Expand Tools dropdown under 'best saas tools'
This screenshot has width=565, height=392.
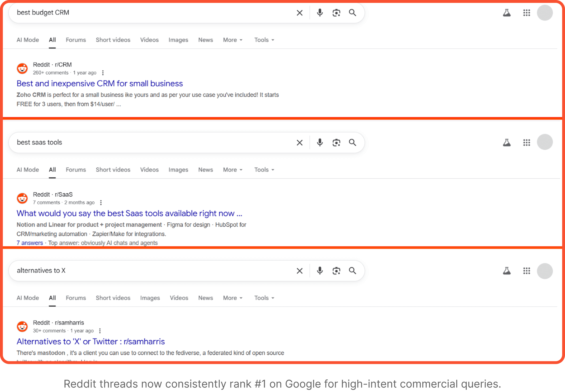264,170
